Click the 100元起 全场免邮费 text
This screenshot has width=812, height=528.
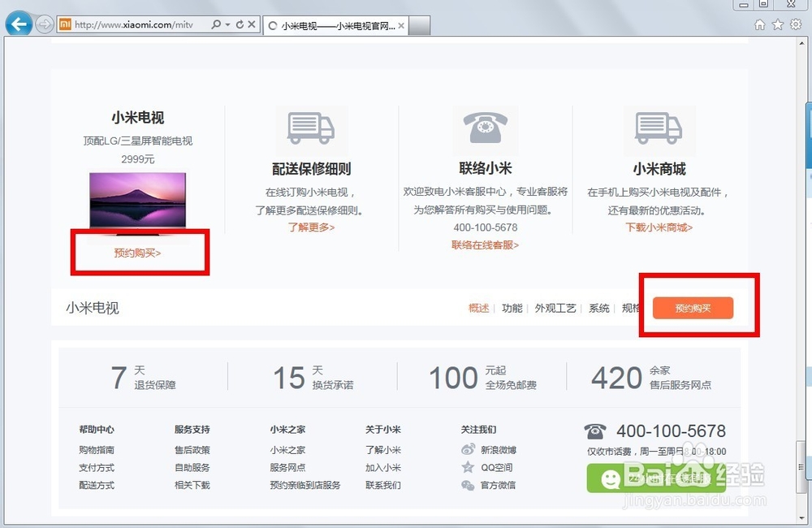pos(482,377)
